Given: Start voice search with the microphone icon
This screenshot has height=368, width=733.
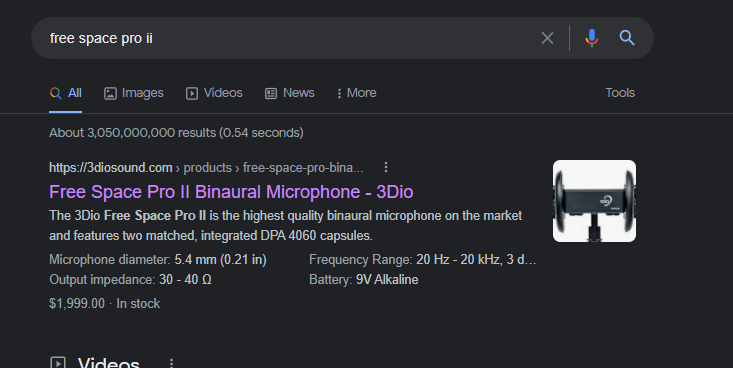Looking at the screenshot, I should (x=592, y=38).
